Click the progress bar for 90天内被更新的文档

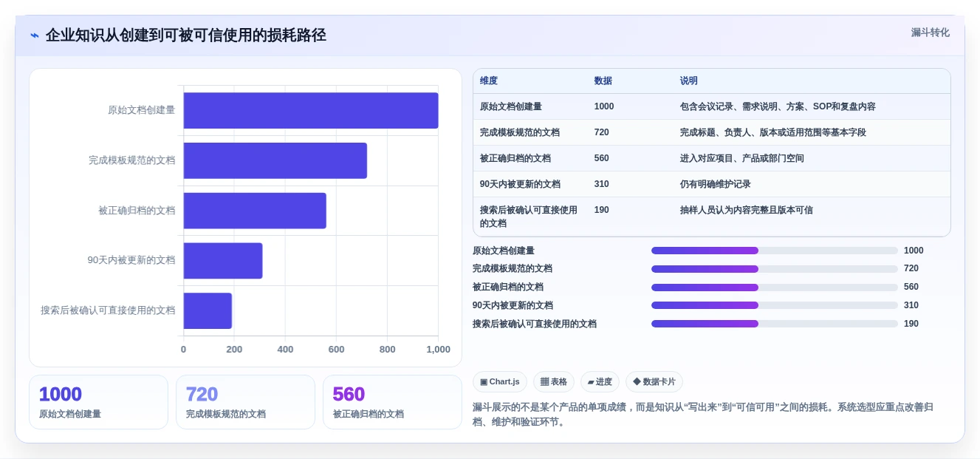(x=775, y=305)
